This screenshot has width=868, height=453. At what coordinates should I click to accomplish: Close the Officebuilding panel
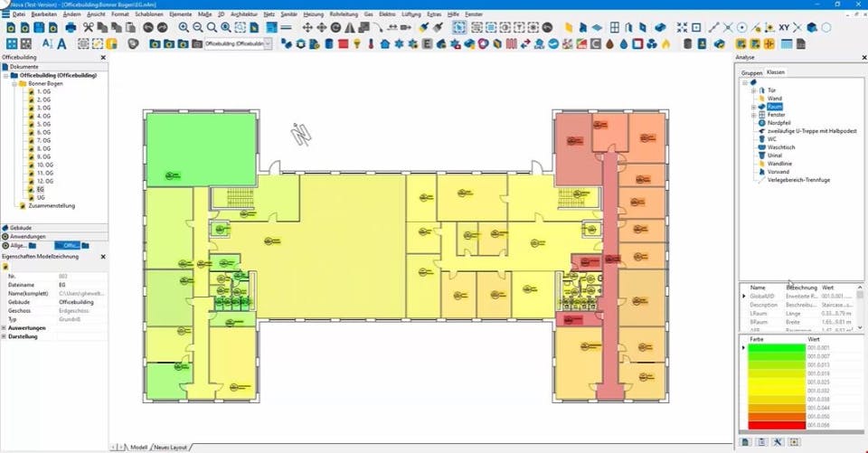103,58
